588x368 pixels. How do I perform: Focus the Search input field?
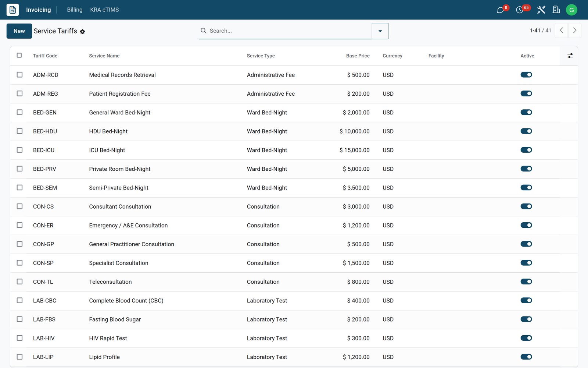point(290,31)
